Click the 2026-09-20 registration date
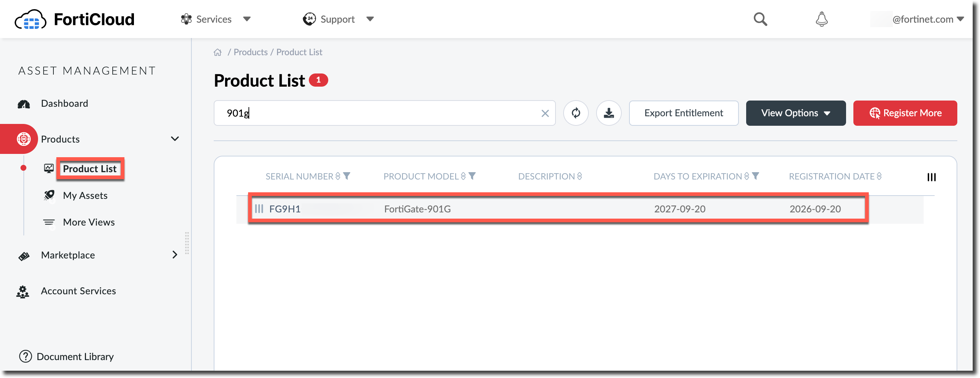Viewport: 980px width, 378px height. 815,209
